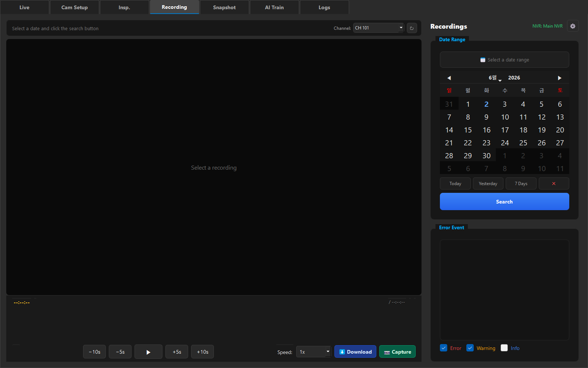Skip forward 5 seconds

point(177,352)
